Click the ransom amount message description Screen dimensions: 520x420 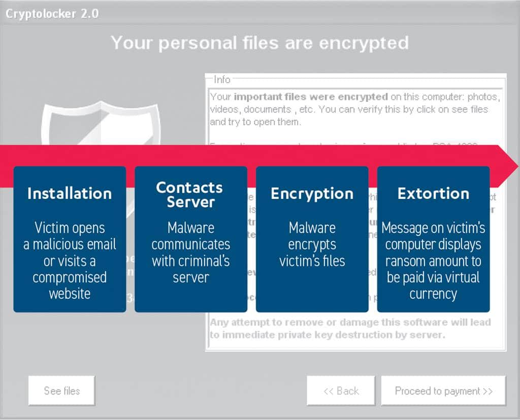[x=433, y=260]
